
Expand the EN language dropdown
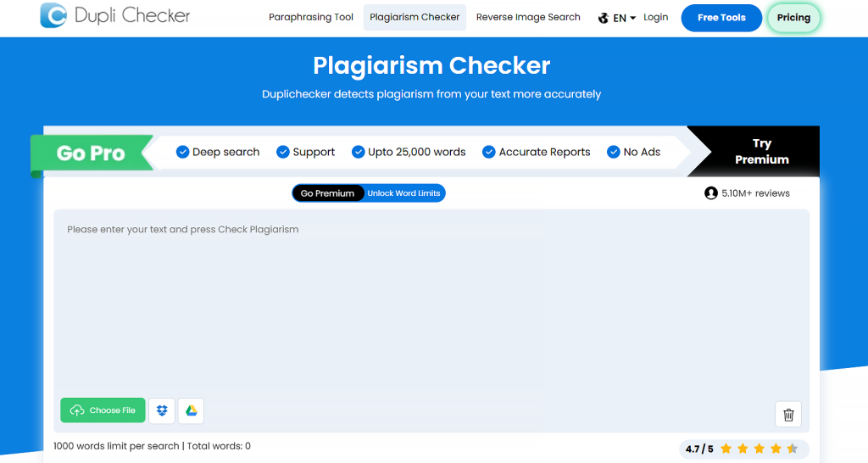coord(625,19)
